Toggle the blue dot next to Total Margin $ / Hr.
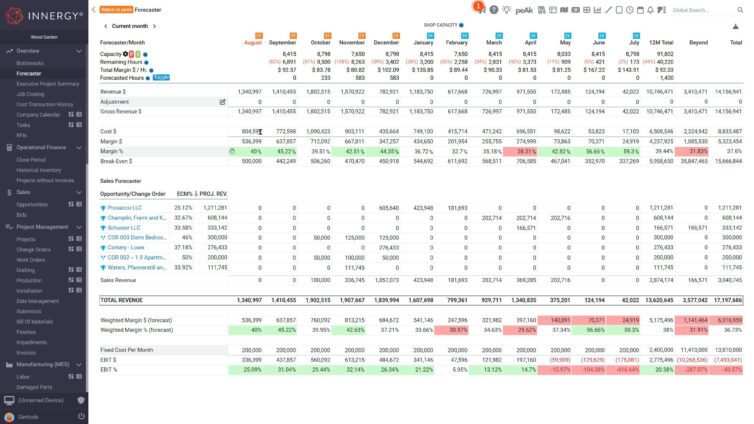Screen dimensions: 754x424 pos(150,70)
